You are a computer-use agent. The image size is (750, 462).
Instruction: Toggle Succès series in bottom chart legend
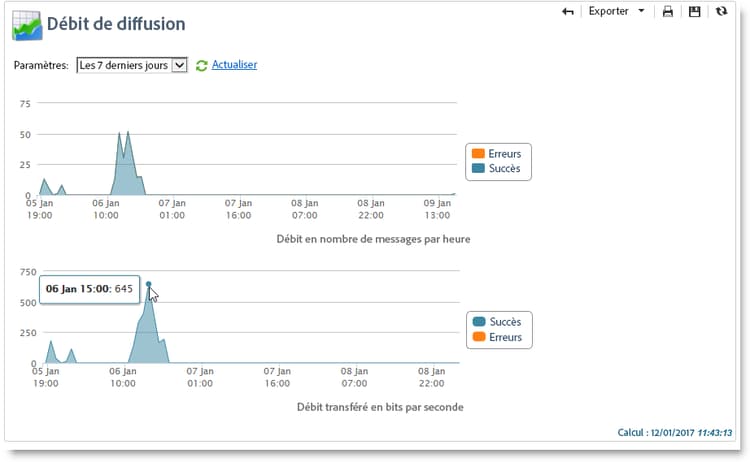click(497, 322)
